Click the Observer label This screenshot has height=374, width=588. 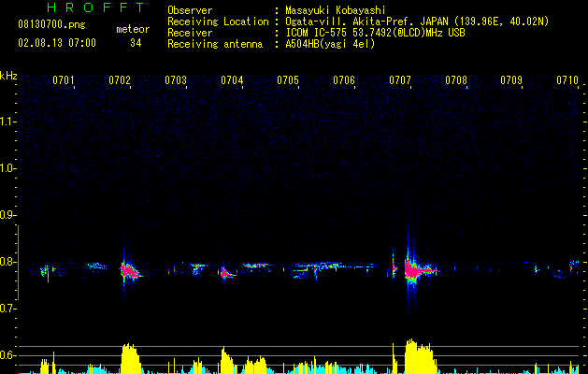(190, 10)
